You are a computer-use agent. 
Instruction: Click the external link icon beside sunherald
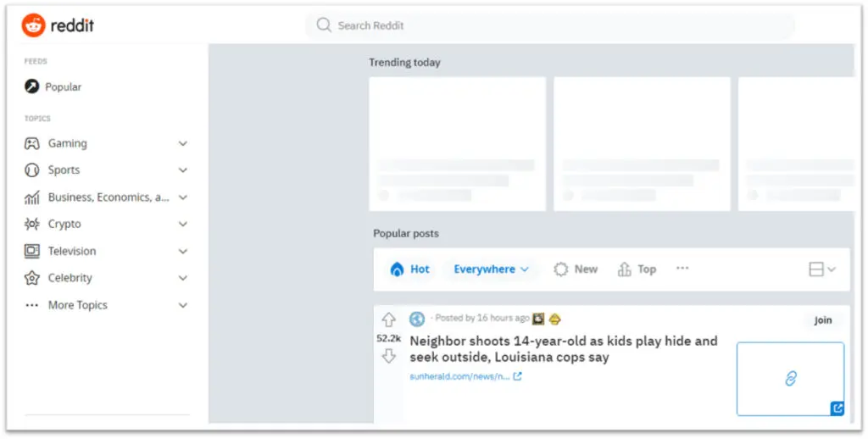point(518,376)
